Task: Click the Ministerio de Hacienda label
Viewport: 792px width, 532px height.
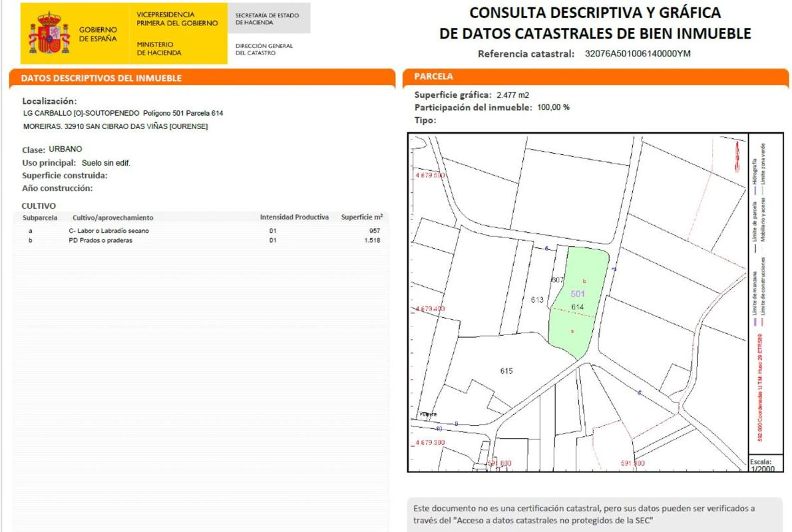Action: (159, 49)
